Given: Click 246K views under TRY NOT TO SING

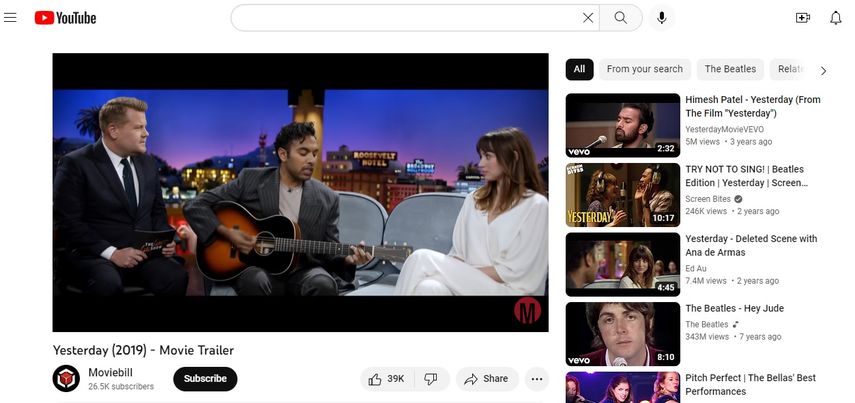Looking at the screenshot, I should (x=706, y=211).
